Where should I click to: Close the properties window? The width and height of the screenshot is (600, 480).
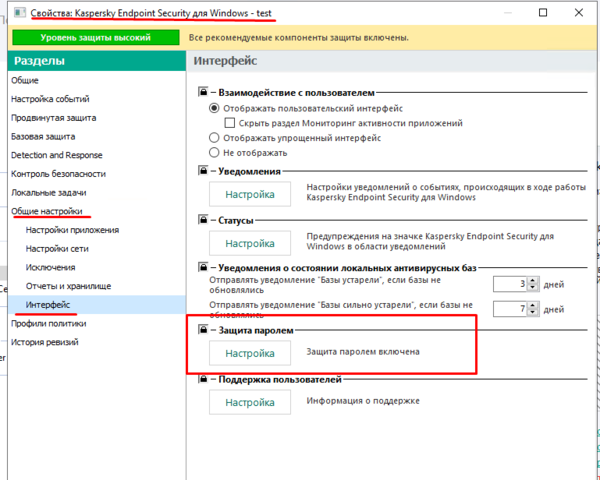point(579,13)
